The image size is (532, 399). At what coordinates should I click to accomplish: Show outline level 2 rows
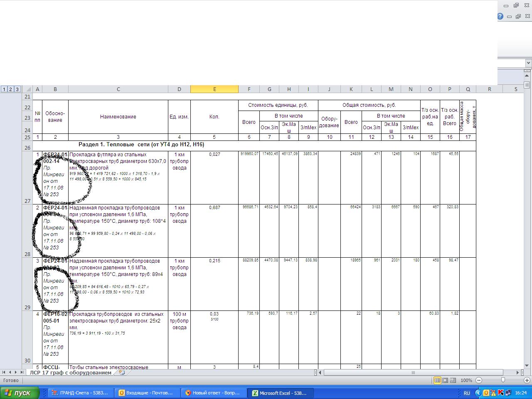[10, 89]
